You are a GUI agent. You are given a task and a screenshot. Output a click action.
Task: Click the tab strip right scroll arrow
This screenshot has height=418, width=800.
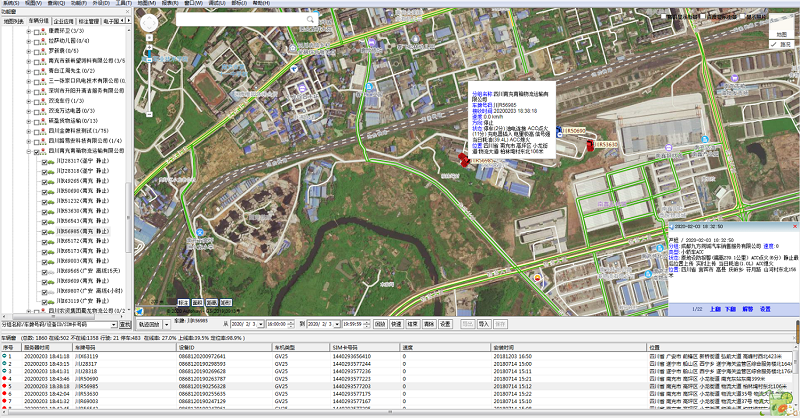[x=127, y=19]
